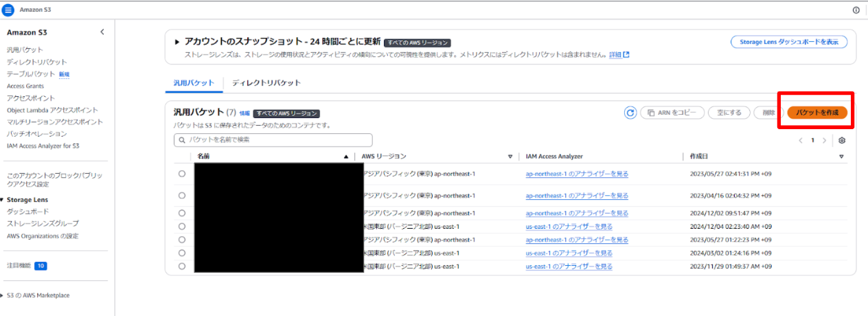Open Storage Lens ダッシュボード sidebar item
This screenshot has width=868, height=316.
[x=28, y=212]
